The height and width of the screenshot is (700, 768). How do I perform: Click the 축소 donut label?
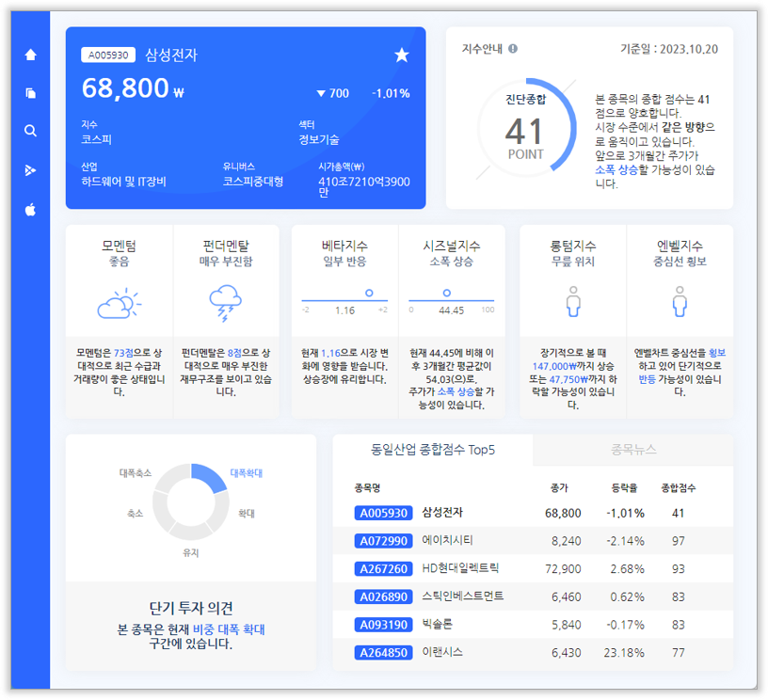[136, 514]
